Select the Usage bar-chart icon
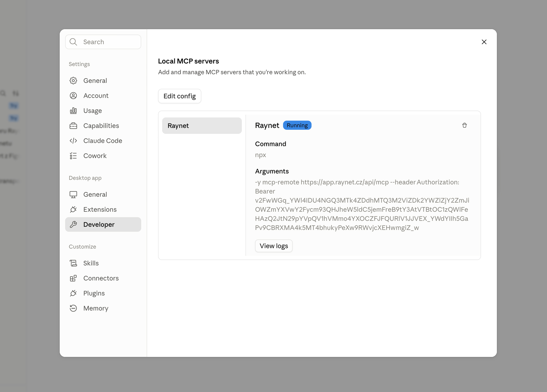 coord(73,111)
